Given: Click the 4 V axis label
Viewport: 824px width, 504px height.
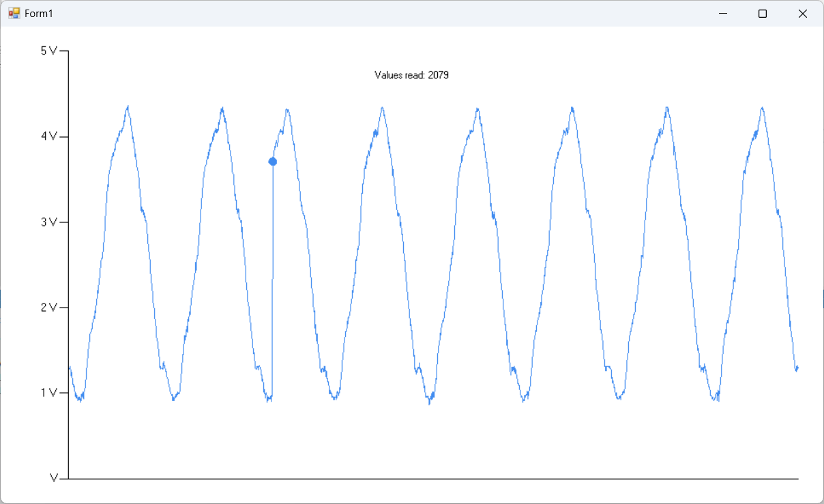Looking at the screenshot, I should coord(49,136).
